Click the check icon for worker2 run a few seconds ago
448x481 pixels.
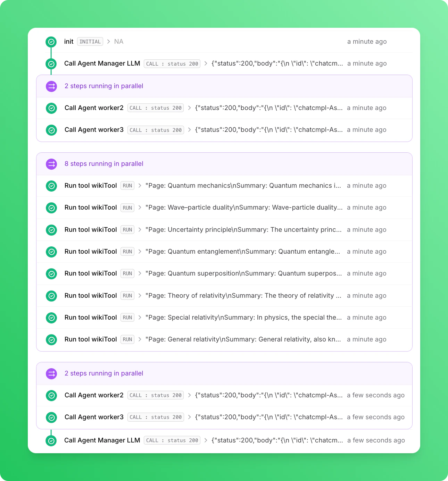[51, 395]
